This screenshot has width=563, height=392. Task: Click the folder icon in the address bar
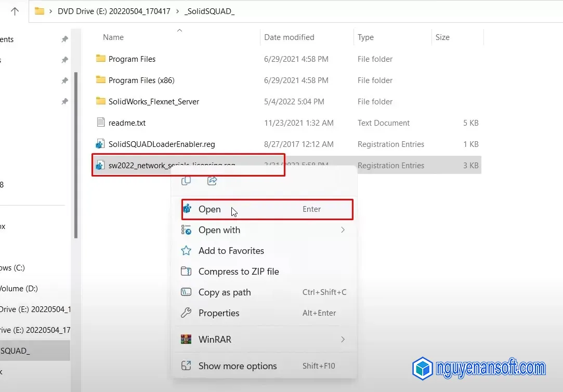[40, 10]
